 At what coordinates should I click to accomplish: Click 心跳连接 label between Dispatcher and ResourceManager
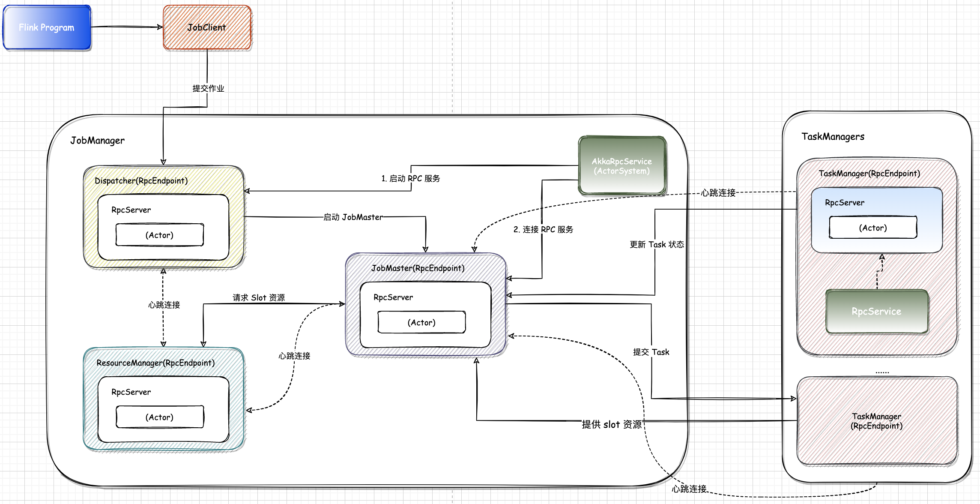point(164,305)
